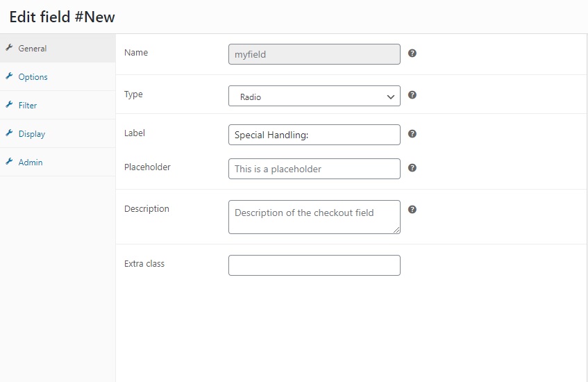This screenshot has width=588, height=382.
Task: Click the wrench icon beside Options
Action: pos(10,76)
